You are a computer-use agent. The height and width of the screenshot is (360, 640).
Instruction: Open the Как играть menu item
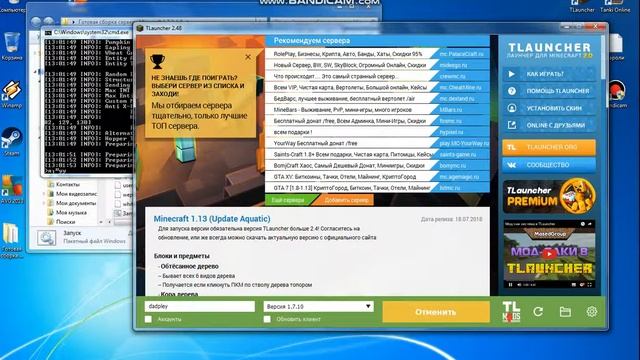click(x=549, y=74)
